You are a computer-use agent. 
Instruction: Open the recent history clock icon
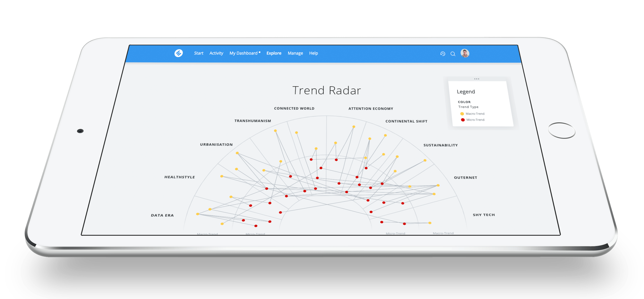(443, 54)
